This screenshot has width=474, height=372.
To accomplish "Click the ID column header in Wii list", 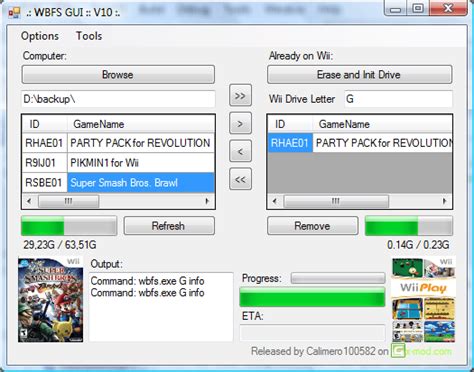I will [x=290, y=124].
